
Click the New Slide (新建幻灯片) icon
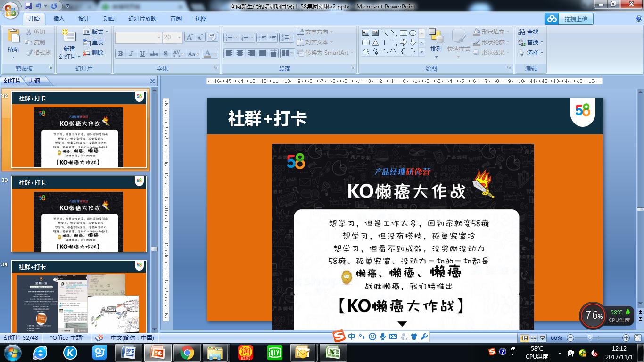tap(69, 36)
